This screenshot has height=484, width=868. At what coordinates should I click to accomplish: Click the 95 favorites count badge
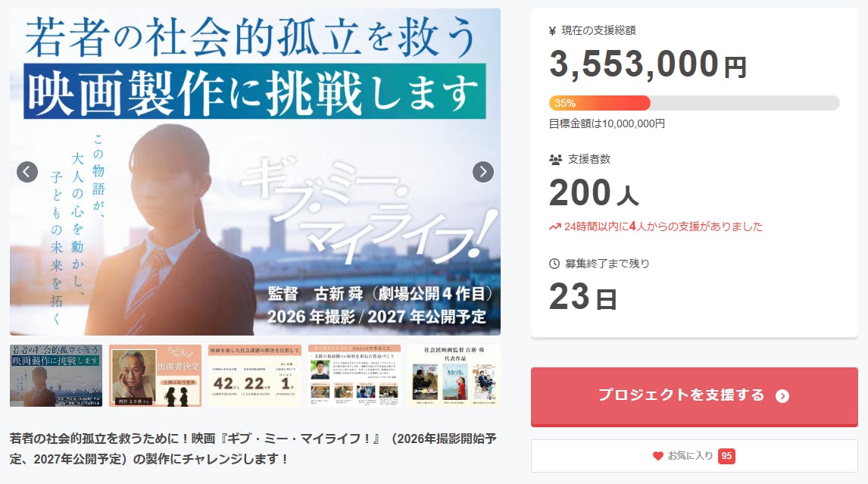[x=726, y=456]
